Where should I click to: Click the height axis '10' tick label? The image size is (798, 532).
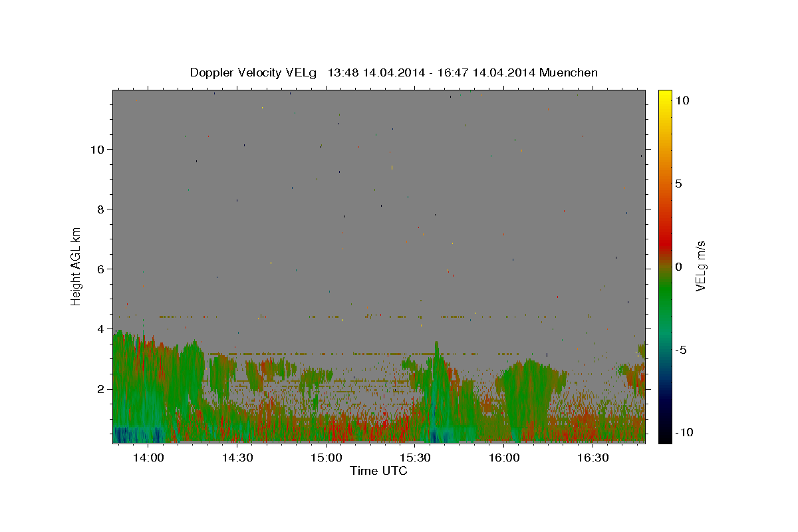tap(99, 150)
